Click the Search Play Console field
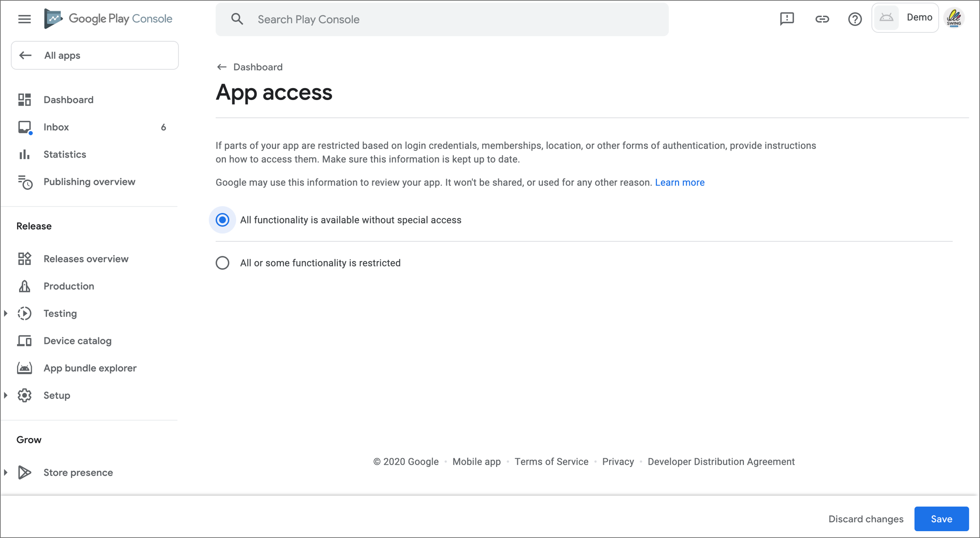 tap(442, 20)
